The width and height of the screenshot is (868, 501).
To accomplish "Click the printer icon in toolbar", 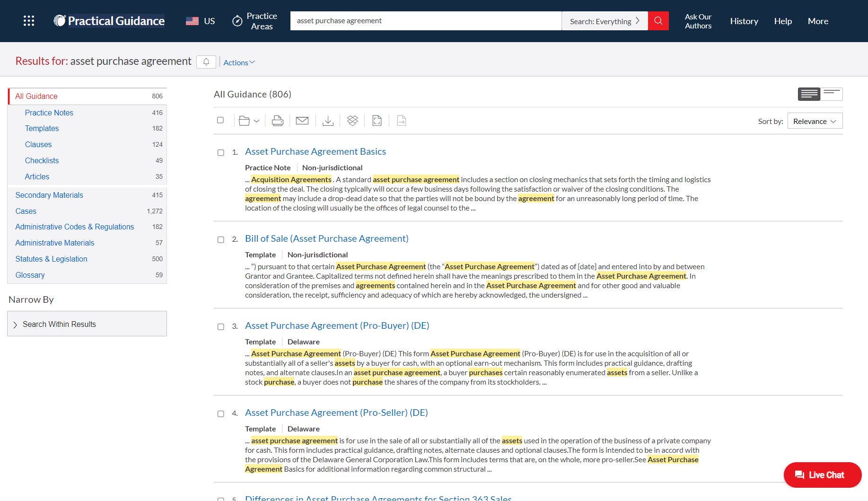I will [278, 121].
